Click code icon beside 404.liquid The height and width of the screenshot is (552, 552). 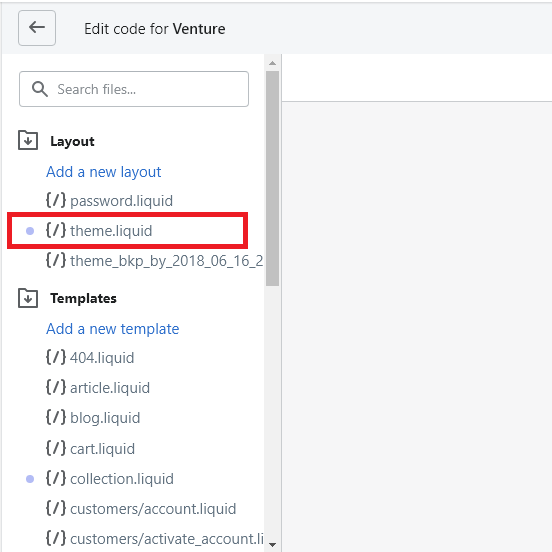point(56,357)
